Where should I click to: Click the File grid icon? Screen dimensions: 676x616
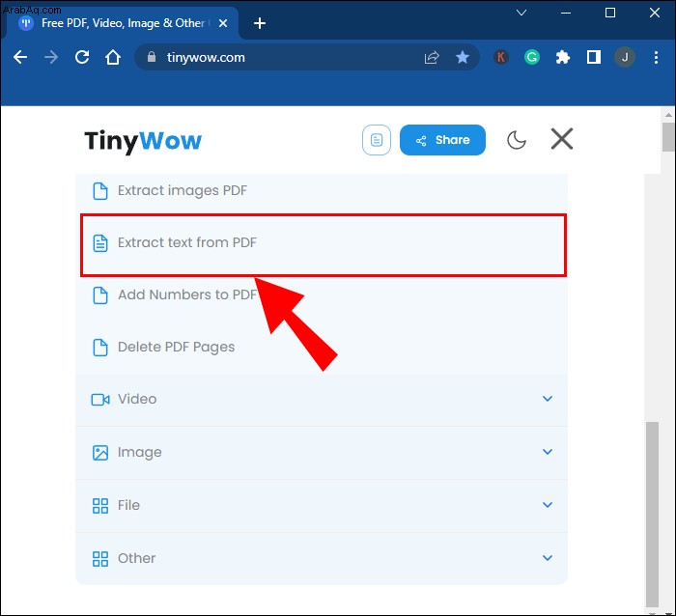tap(100, 506)
